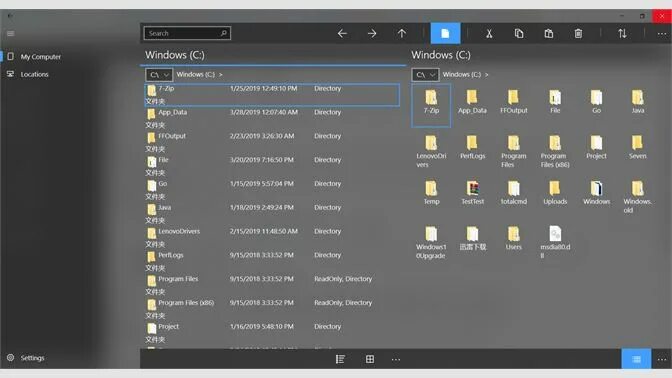
Task: Select File folder in grid
Action: (555, 102)
